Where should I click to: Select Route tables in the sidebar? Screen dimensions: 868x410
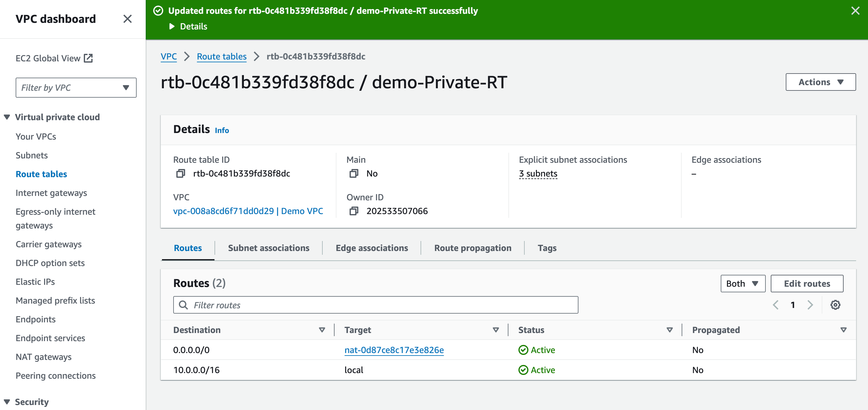coord(41,174)
